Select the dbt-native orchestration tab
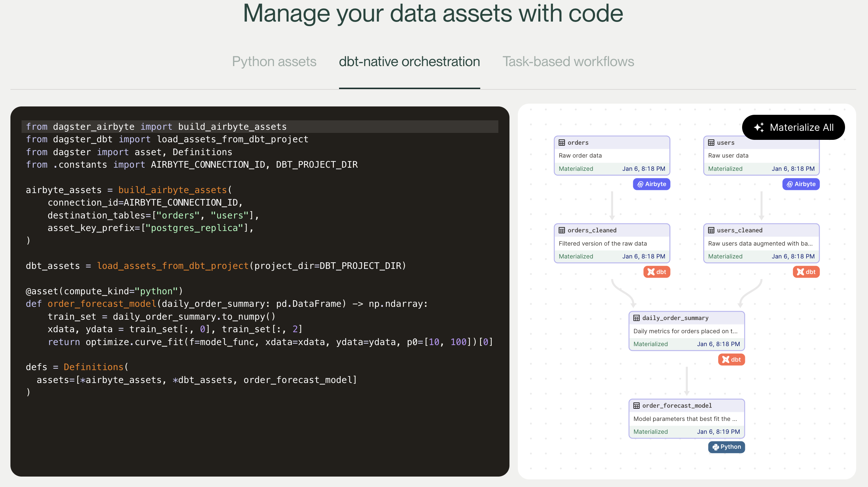This screenshot has width=868, height=487. tap(409, 62)
